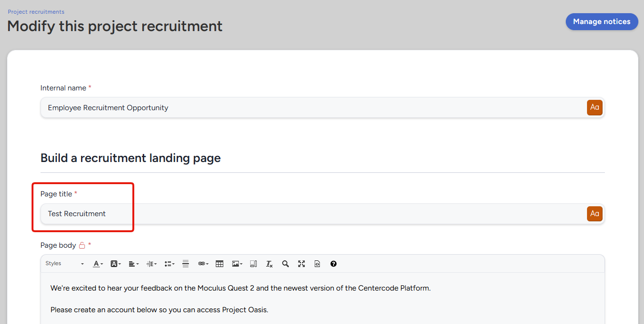Expand the indent options dropdown
644x324 pixels.
[x=151, y=264]
